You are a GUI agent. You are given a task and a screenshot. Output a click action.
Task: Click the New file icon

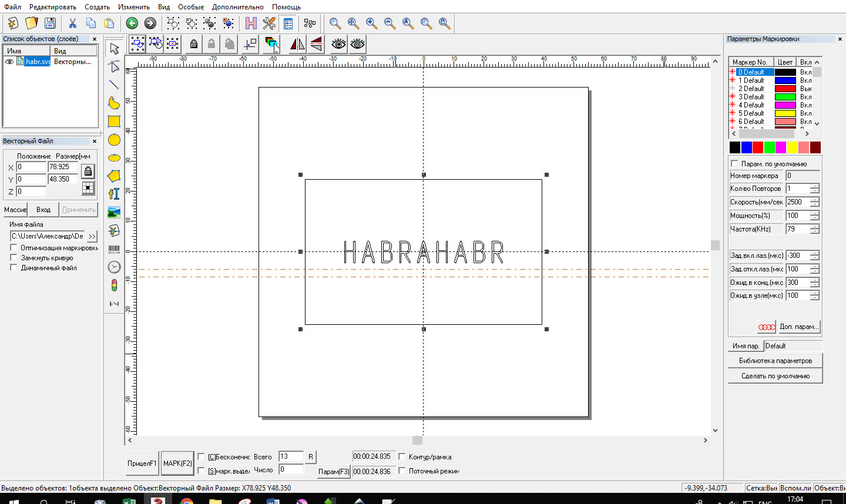[x=13, y=23]
